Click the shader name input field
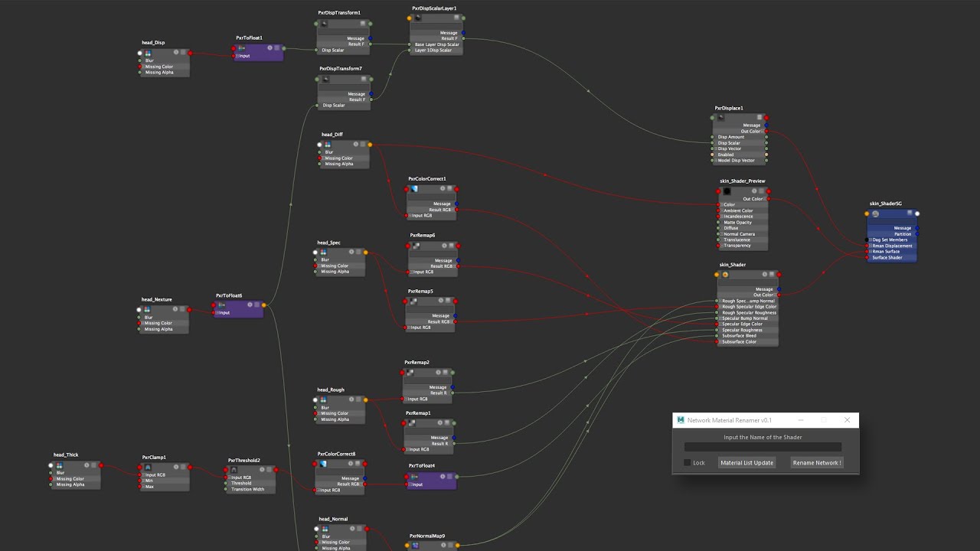The height and width of the screenshot is (551, 980). tap(763, 447)
